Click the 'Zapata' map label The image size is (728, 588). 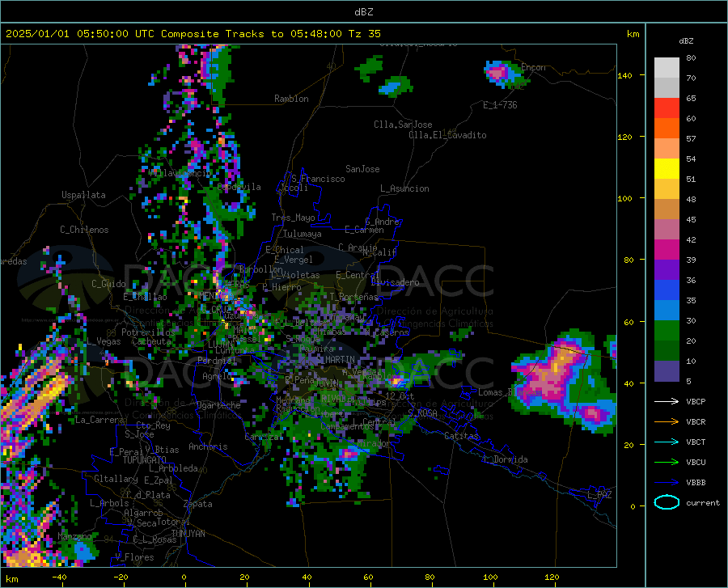click(198, 504)
